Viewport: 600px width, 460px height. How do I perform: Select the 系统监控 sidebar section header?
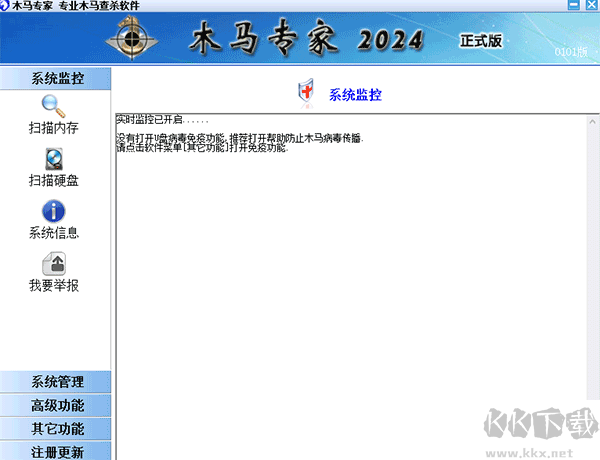[x=56, y=79]
